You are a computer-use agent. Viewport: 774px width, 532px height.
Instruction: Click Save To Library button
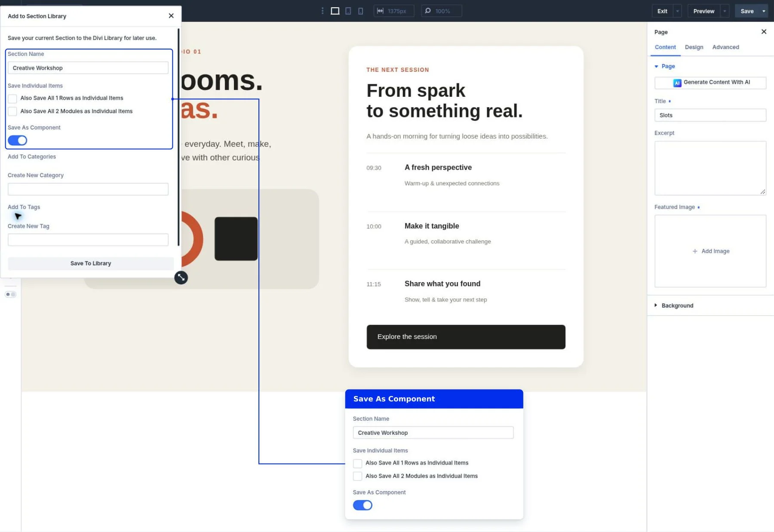tap(91, 263)
